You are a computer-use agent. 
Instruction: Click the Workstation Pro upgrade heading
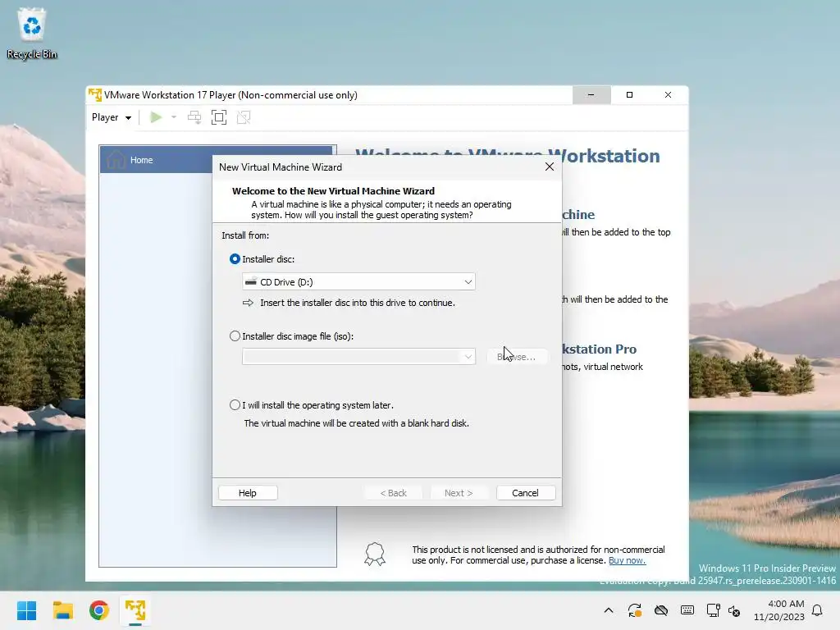click(599, 349)
